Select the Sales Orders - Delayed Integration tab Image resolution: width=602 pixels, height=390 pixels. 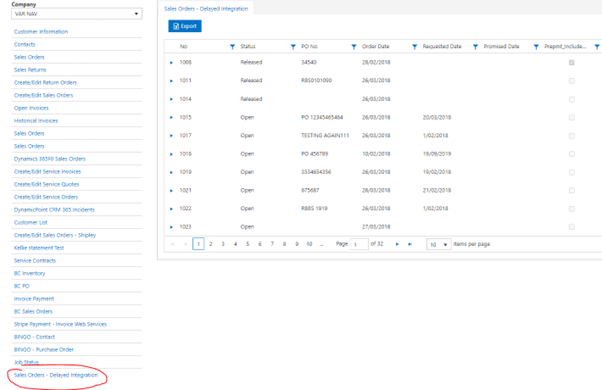[x=206, y=8]
